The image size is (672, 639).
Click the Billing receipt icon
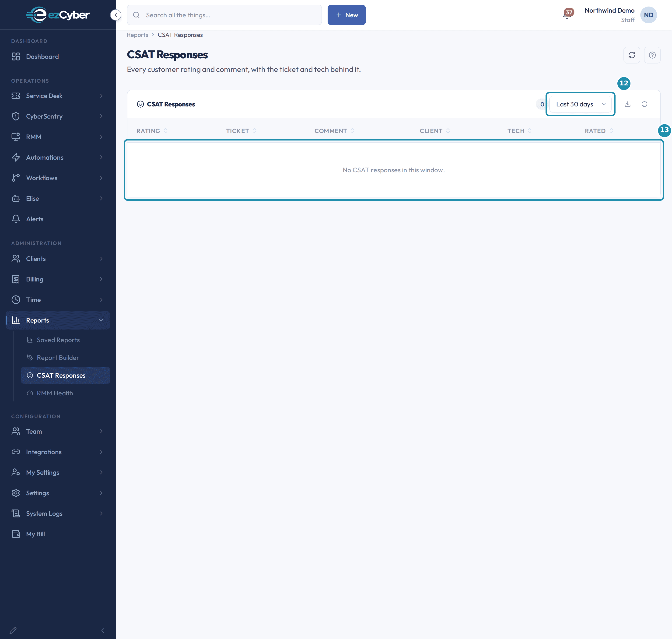[16, 279]
